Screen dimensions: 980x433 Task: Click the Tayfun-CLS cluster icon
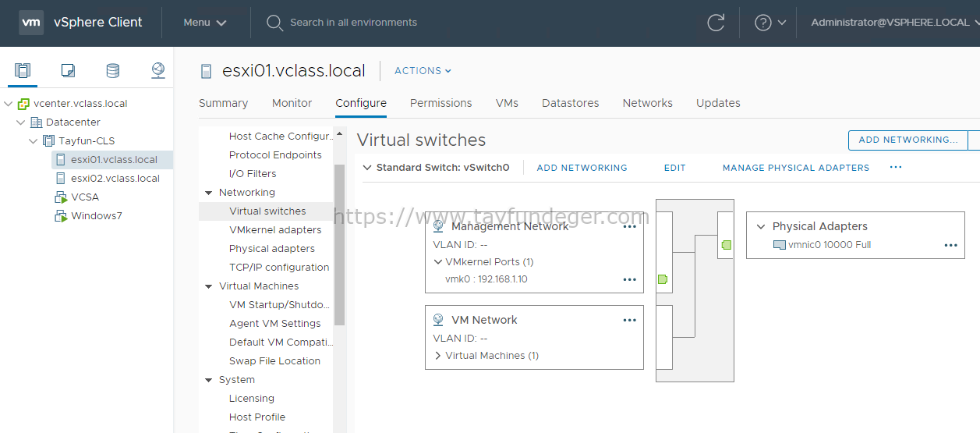point(48,141)
